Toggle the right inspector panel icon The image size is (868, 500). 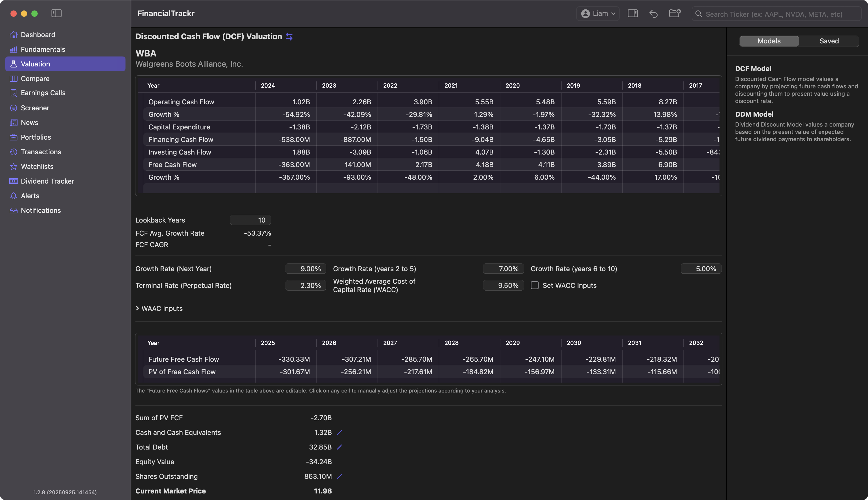click(x=632, y=13)
